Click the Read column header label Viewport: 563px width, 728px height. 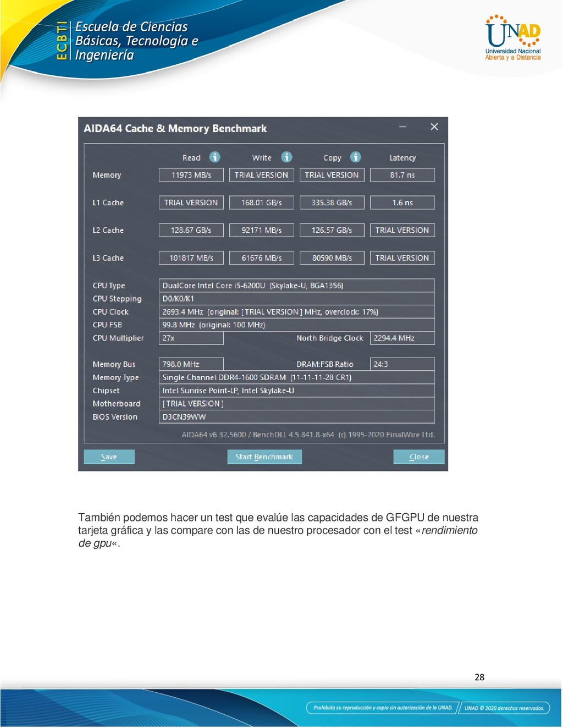point(191,158)
